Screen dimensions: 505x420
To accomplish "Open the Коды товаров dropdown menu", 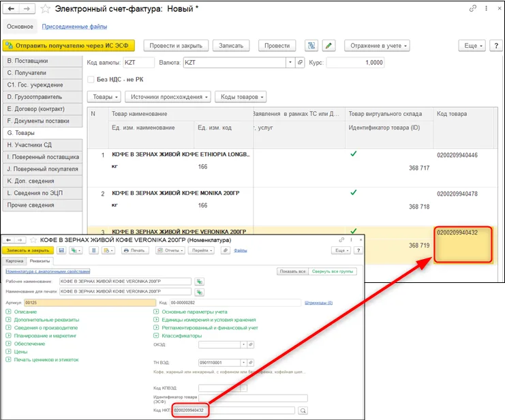I will point(241,97).
